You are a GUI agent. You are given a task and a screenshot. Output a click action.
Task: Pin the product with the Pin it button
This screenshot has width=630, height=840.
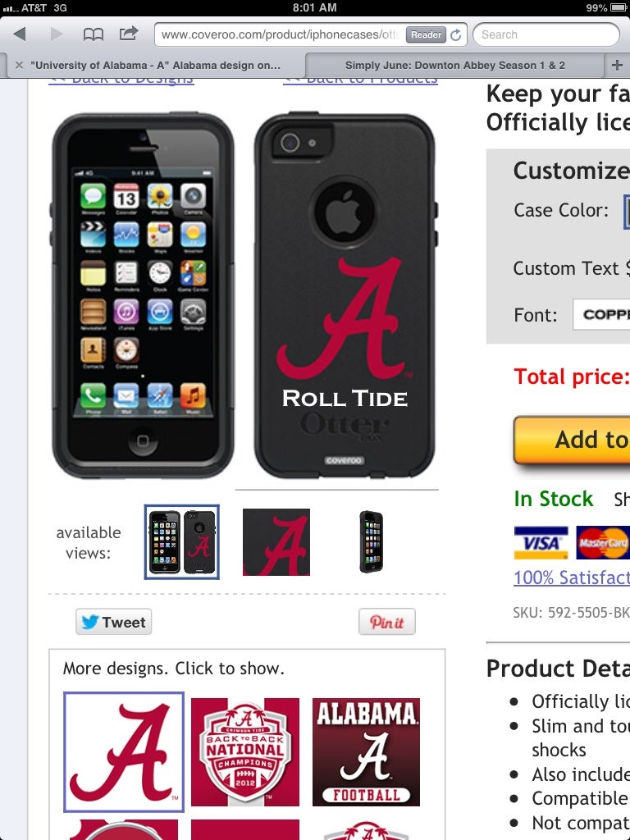pyautogui.click(x=387, y=622)
